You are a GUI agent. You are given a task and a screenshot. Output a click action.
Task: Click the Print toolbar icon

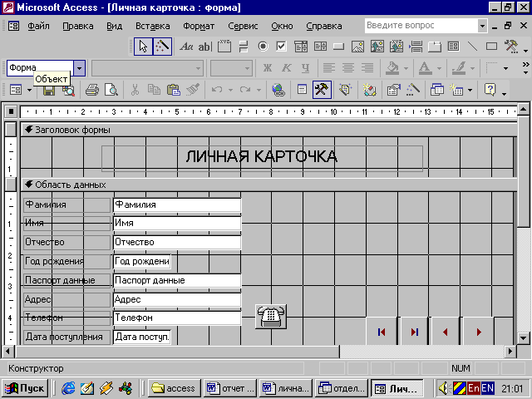pos(92,89)
